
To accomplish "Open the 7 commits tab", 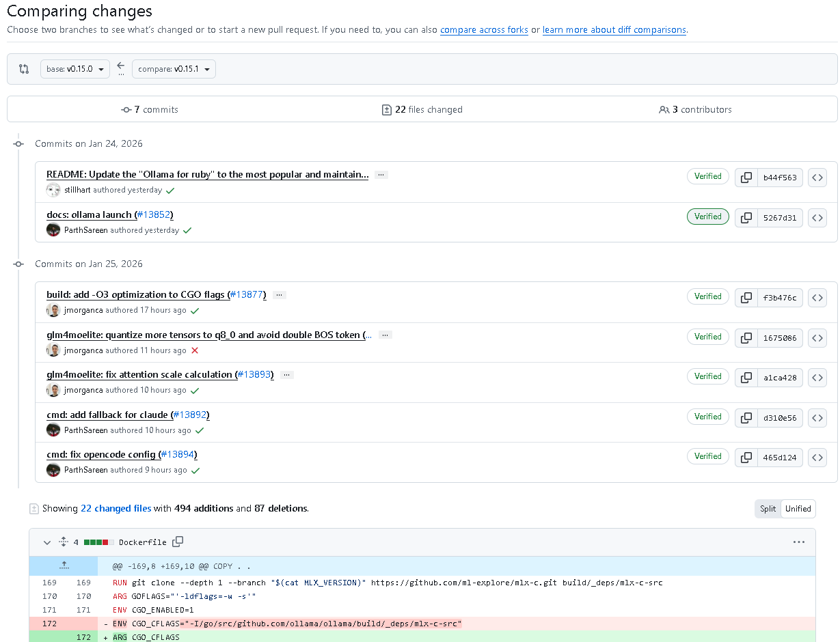I will click(149, 109).
